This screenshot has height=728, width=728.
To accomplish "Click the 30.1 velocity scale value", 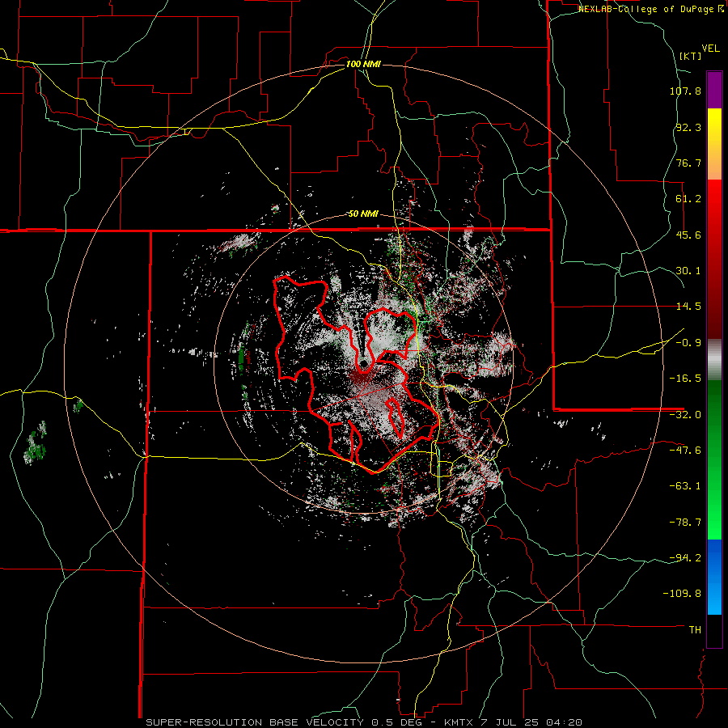I will click(x=688, y=271).
